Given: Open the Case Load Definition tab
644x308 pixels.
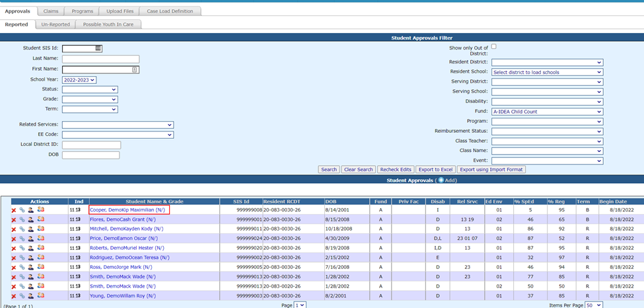Looking at the screenshot, I should click(x=170, y=11).
